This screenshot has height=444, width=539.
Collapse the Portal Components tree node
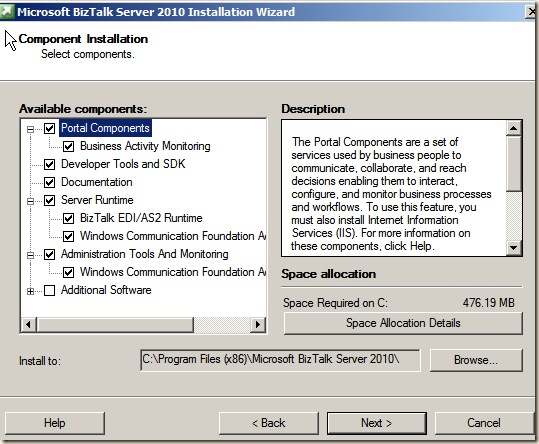click(x=31, y=130)
